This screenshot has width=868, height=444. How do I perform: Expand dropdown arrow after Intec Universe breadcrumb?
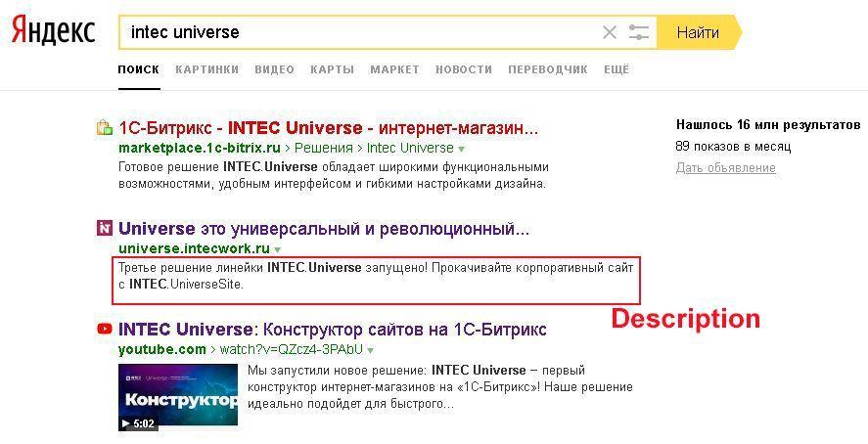coord(461,150)
